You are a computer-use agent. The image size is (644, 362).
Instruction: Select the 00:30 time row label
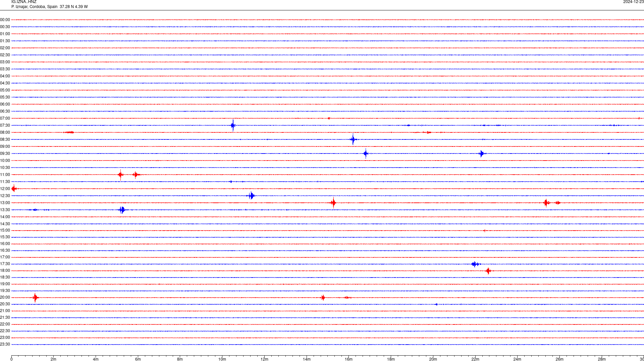(5, 27)
